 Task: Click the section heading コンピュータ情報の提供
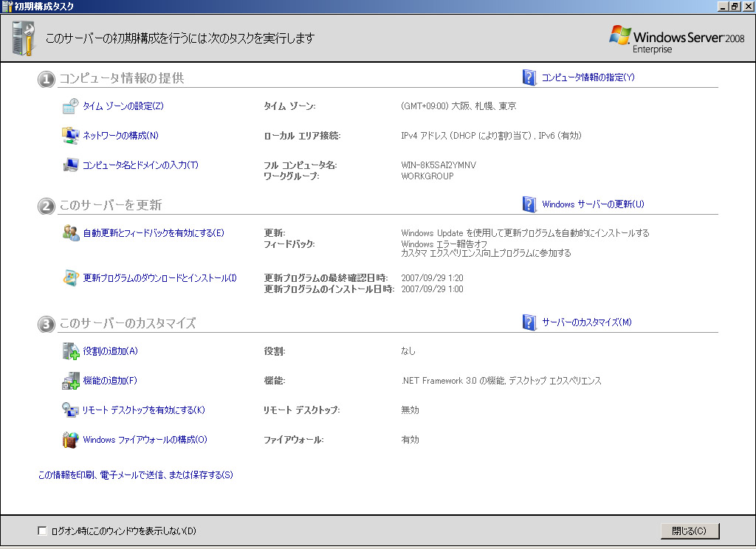[122, 78]
